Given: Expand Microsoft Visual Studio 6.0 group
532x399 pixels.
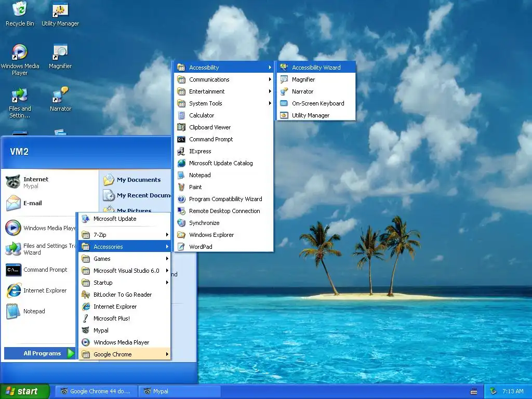Looking at the screenshot, I should [125, 271].
